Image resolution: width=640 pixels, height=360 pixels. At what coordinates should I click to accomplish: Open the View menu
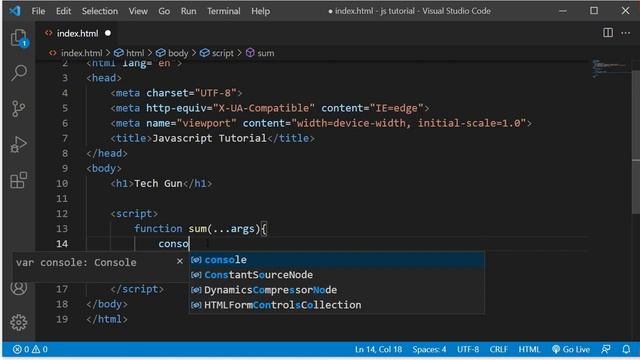tap(138, 11)
